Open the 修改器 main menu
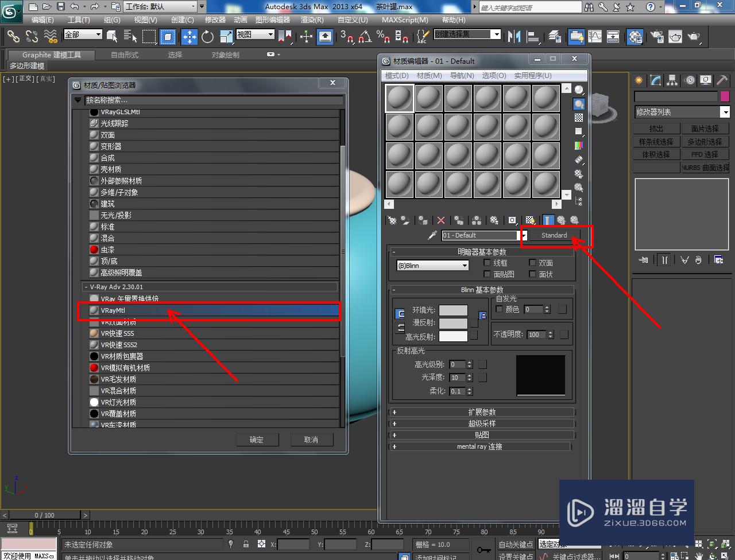This screenshot has height=560, width=735. click(x=215, y=20)
